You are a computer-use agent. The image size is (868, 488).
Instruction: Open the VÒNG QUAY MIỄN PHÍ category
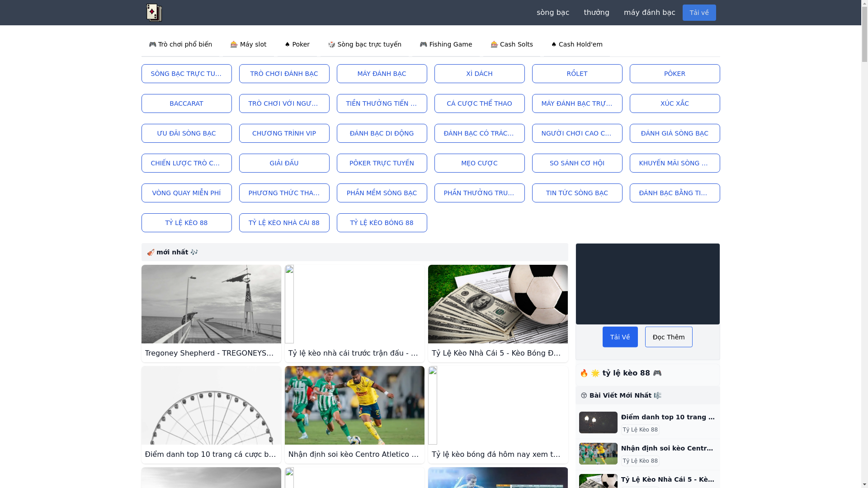pos(186,193)
